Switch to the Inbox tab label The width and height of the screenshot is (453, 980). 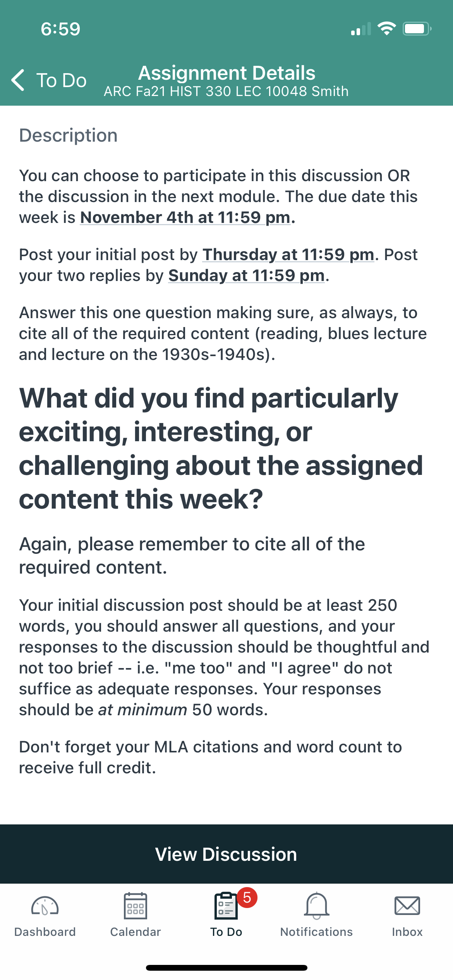coord(407,932)
